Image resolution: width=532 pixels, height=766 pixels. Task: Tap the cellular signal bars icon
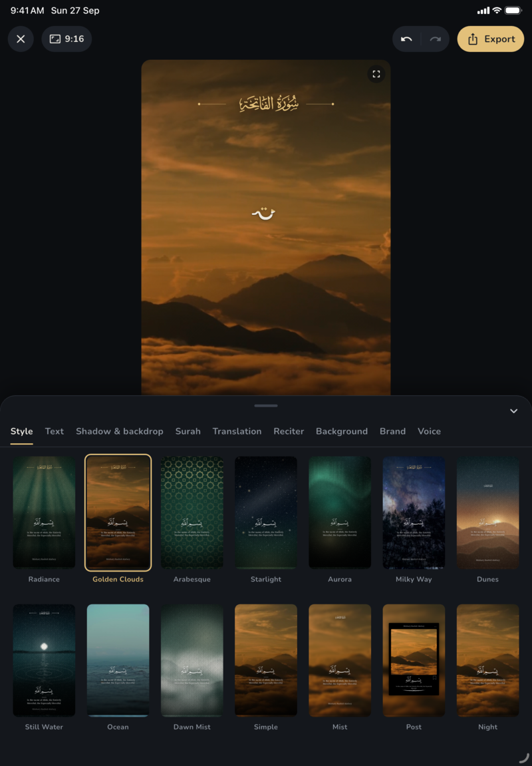483,11
